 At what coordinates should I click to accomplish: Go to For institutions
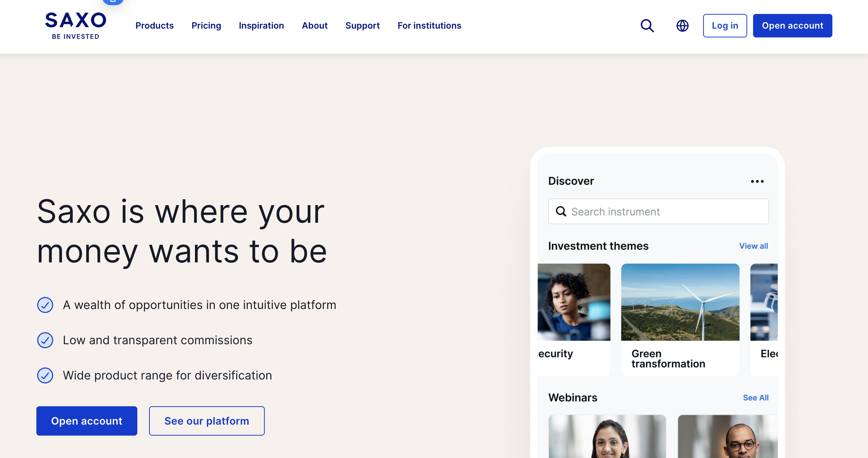[429, 26]
